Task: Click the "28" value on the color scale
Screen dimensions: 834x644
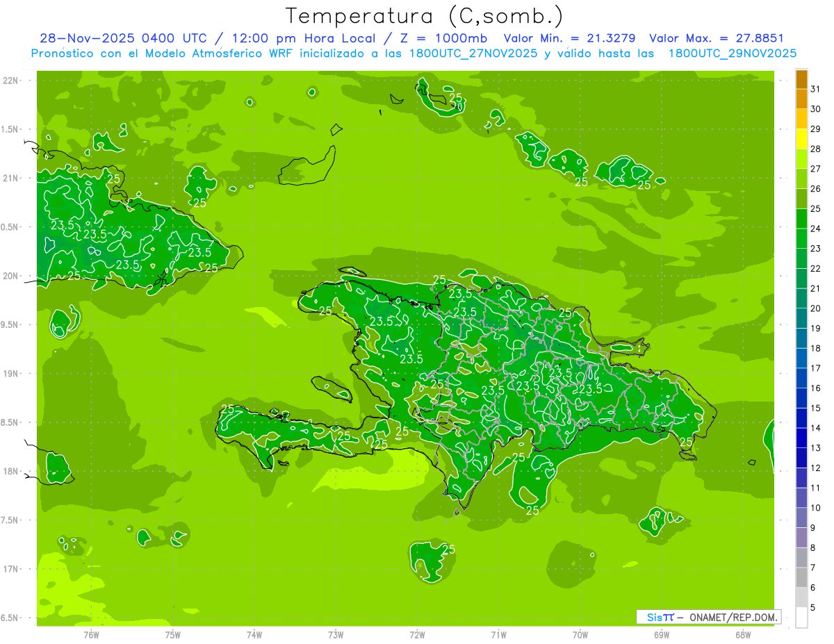Action: (x=816, y=149)
